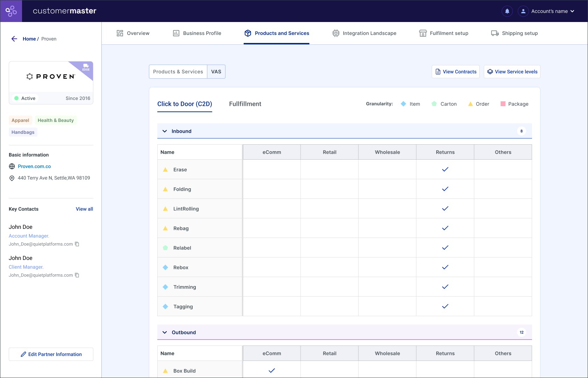Click the Outbound count badge 12
This screenshot has width=588, height=378.
[x=522, y=333]
